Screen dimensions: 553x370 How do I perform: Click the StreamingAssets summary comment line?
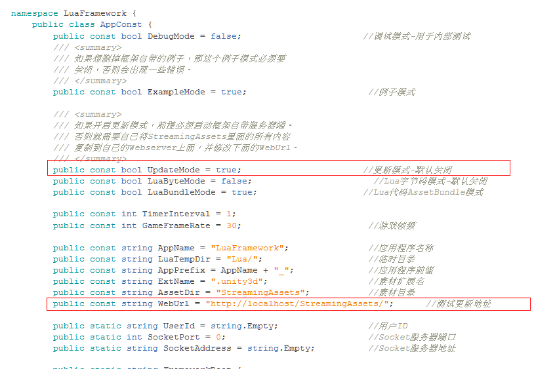(x=172, y=136)
